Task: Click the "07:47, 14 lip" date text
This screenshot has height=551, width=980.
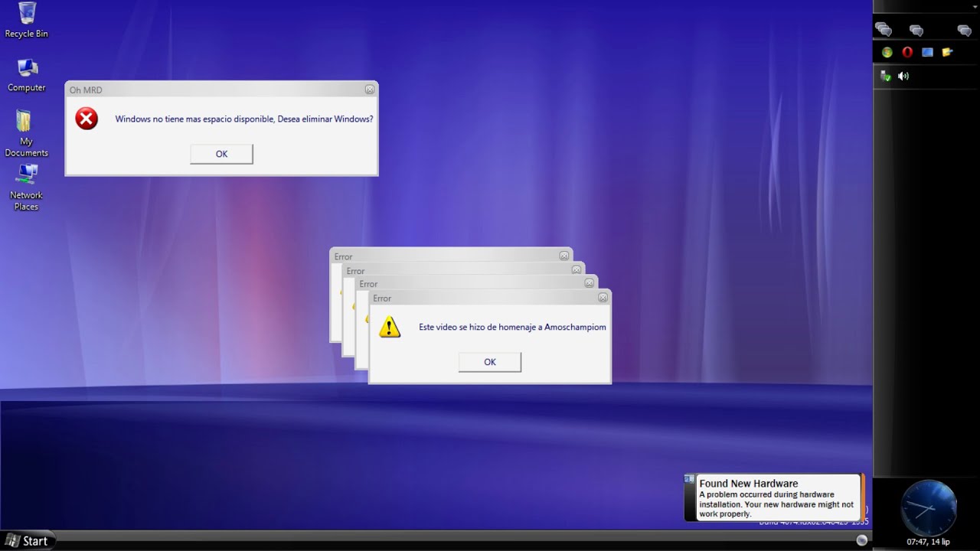Action: coord(928,542)
